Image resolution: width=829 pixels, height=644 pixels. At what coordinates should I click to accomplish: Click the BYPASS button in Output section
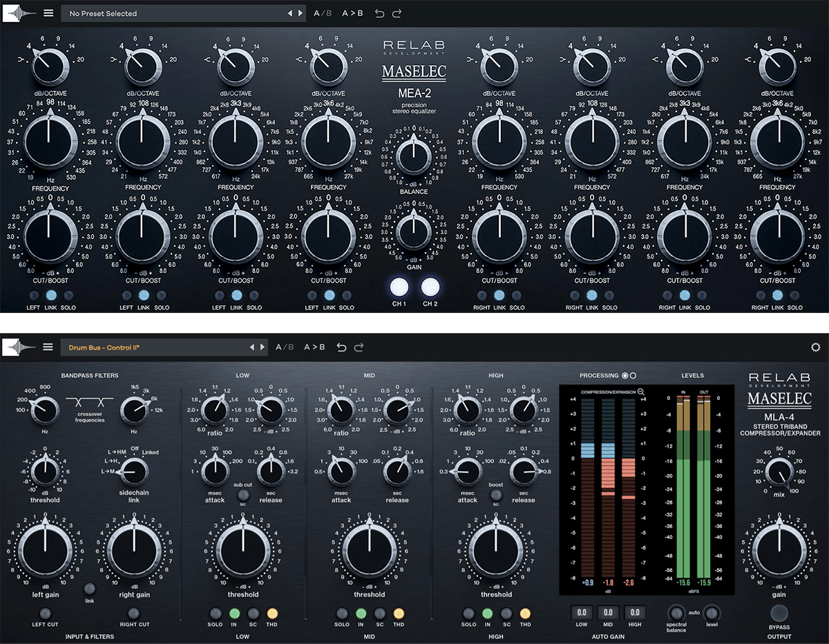[x=779, y=613]
